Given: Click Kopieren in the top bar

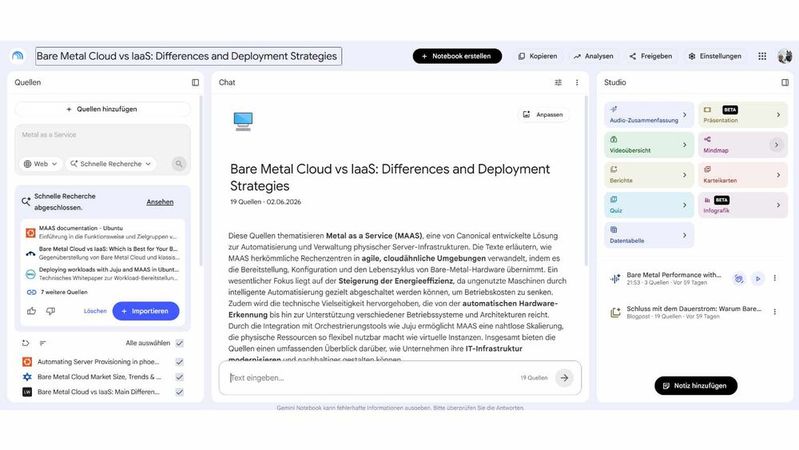Looking at the screenshot, I should click(x=538, y=56).
